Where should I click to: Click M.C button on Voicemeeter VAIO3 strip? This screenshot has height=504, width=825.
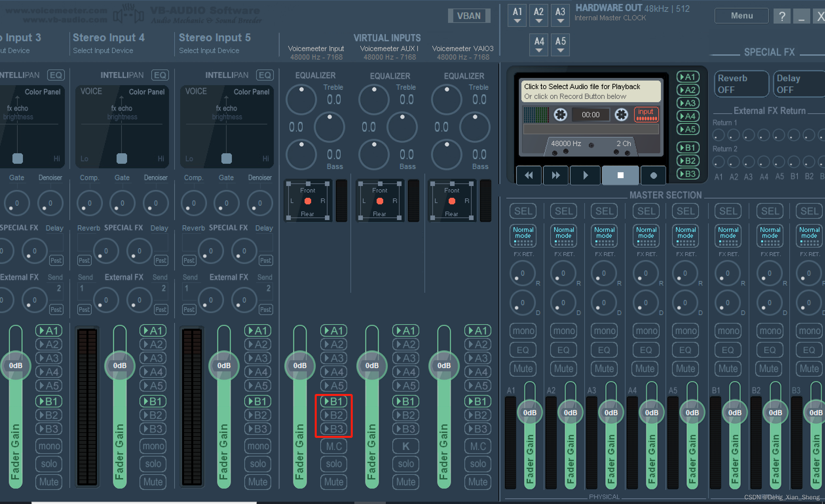tap(478, 446)
